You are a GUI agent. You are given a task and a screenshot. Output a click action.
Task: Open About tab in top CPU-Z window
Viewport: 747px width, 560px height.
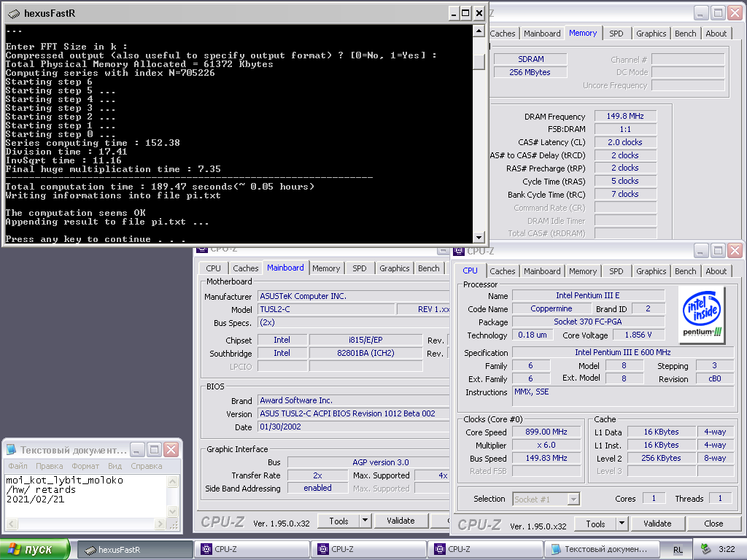click(716, 34)
